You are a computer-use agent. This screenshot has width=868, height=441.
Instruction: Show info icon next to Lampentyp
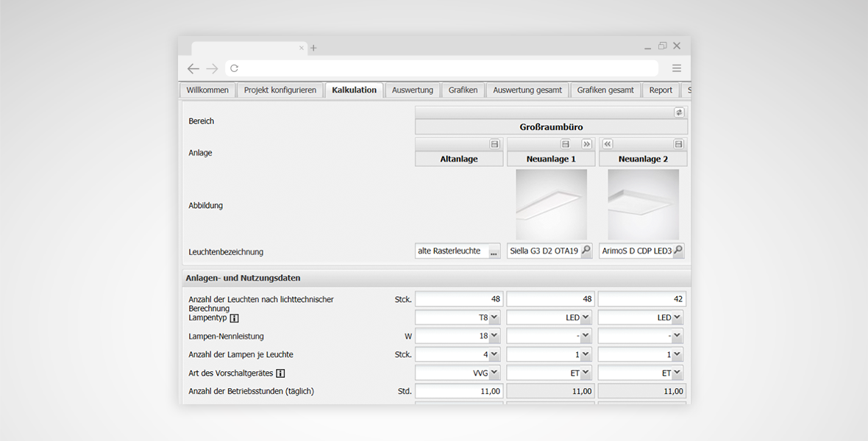234,318
